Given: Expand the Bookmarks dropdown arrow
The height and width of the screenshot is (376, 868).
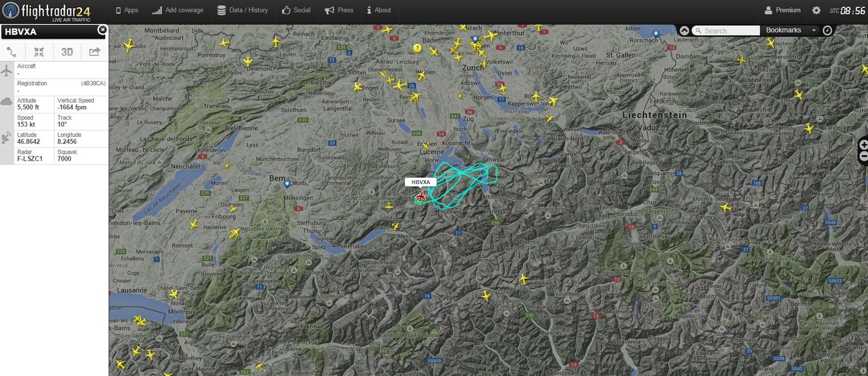Looking at the screenshot, I should click(814, 30).
